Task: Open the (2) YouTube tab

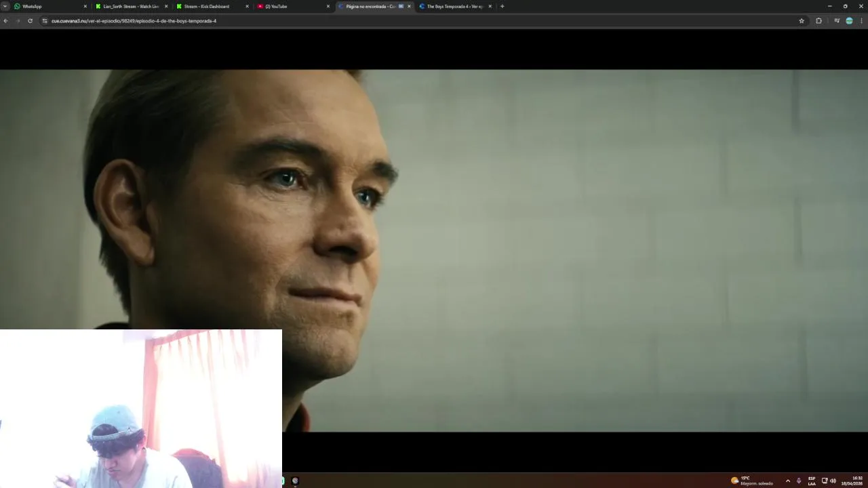Action: [x=293, y=6]
